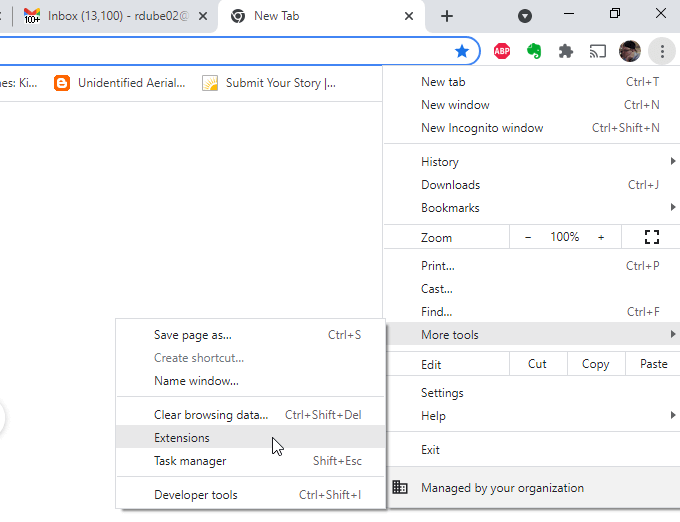
Task: Click the bookmark star icon
Action: 462,51
